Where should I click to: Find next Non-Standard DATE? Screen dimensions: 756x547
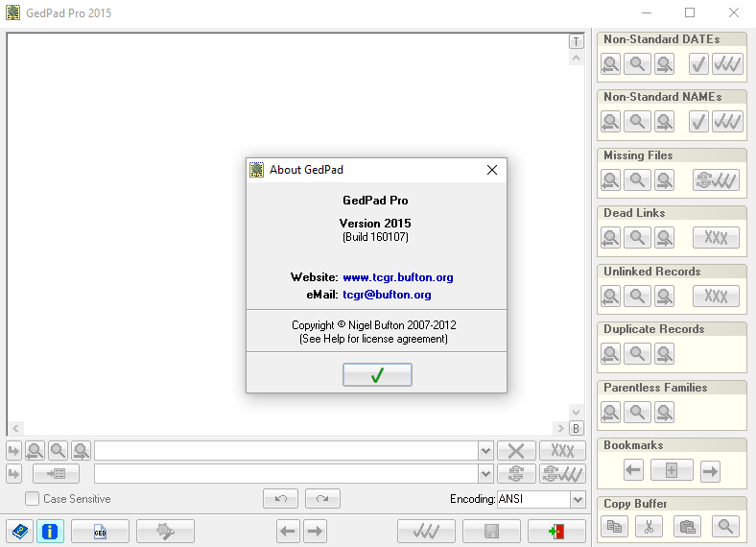pos(664,64)
